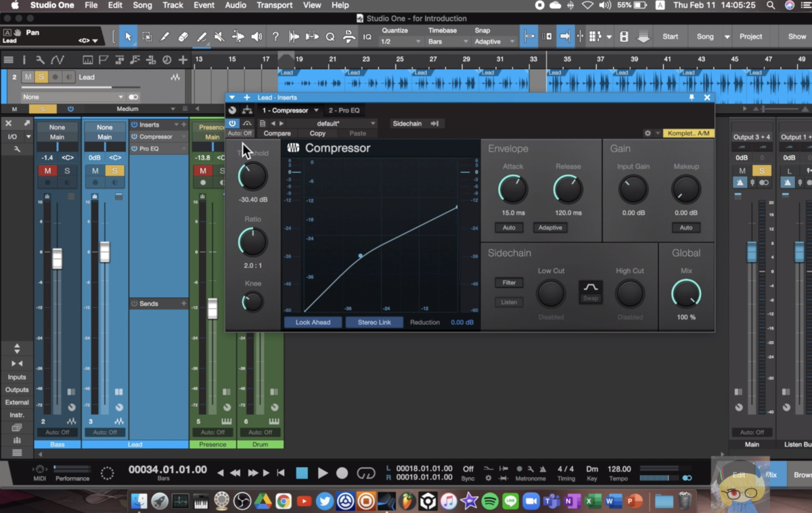812x513 pixels.
Task: Bypass the Compressor with power button
Action: point(233,123)
